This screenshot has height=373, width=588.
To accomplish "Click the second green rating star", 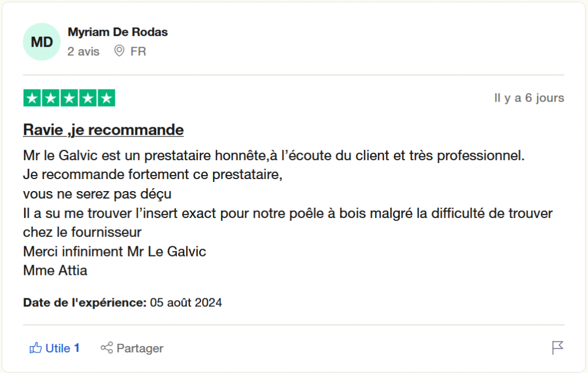I will (51, 98).
